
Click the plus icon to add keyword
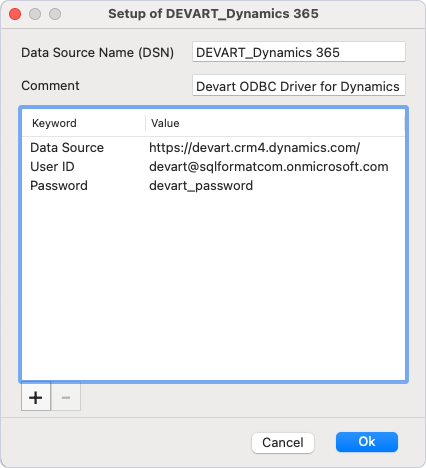pos(36,397)
